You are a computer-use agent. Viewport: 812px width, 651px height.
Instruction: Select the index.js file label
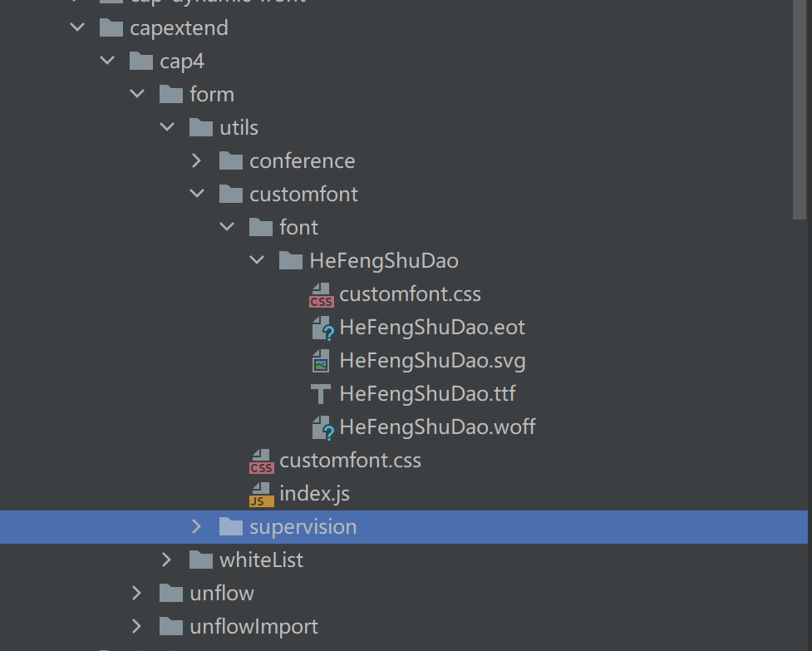click(x=314, y=494)
